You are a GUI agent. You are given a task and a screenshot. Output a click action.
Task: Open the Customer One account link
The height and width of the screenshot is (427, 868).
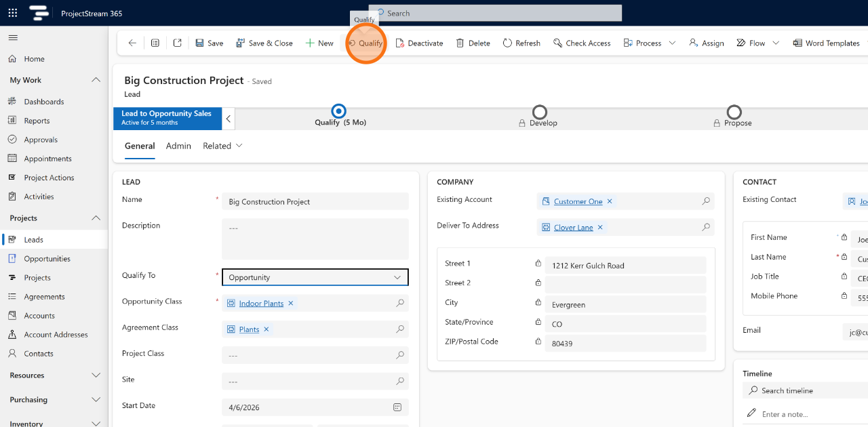click(x=578, y=201)
